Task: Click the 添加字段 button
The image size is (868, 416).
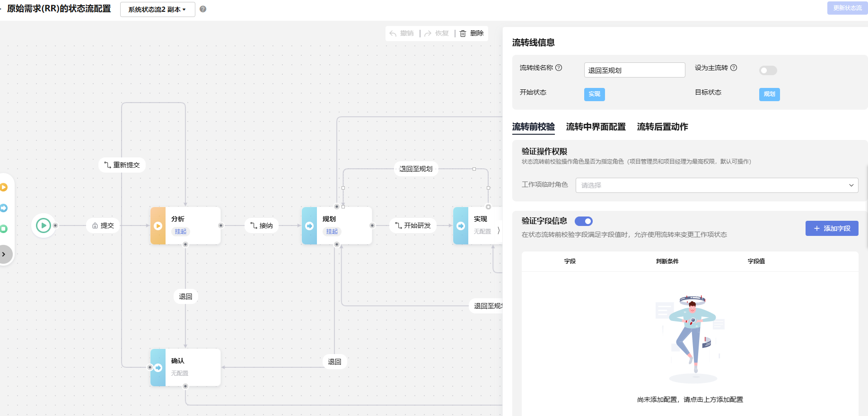Action: pyautogui.click(x=832, y=228)
